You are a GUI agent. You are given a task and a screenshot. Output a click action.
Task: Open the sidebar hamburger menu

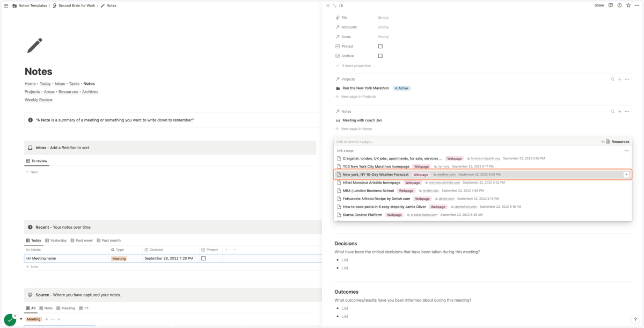6,5
